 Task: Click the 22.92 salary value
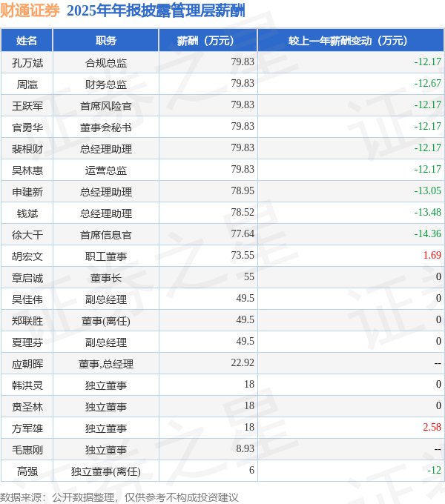coord(243,363)
